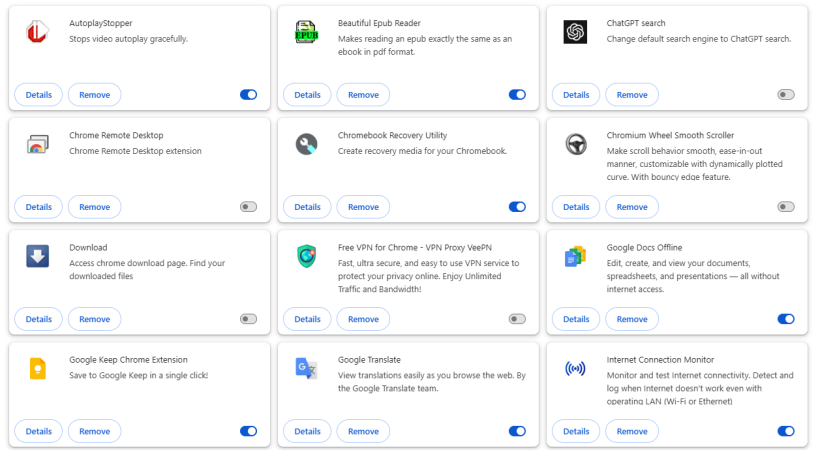Remove Google Keep Chrome Extension
820x450 pixels.
pos(95,431)
